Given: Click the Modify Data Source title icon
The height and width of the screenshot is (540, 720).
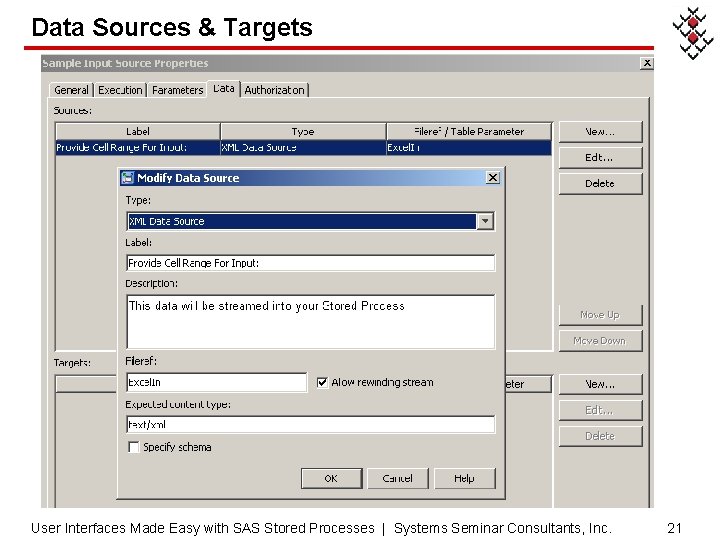Looking at the screenshot, I should pyautogui.click(x=127, y=178).
